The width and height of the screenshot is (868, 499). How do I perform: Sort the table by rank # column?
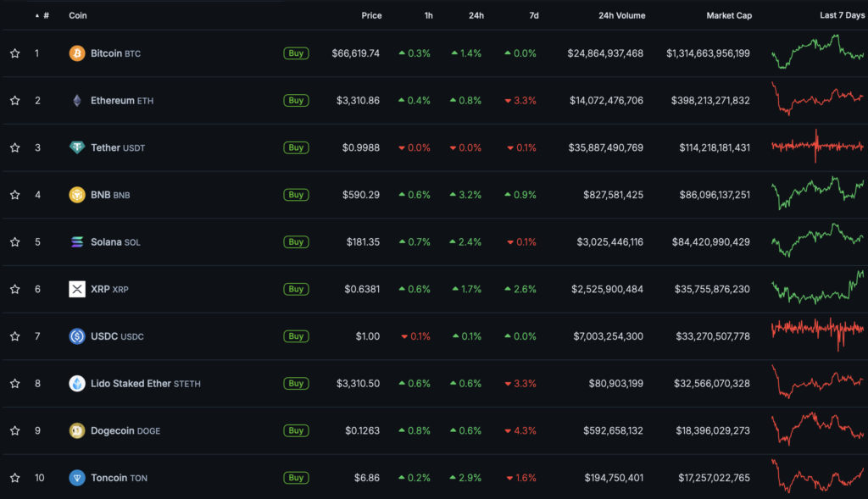pyautogui.click(x=46, y=15)
